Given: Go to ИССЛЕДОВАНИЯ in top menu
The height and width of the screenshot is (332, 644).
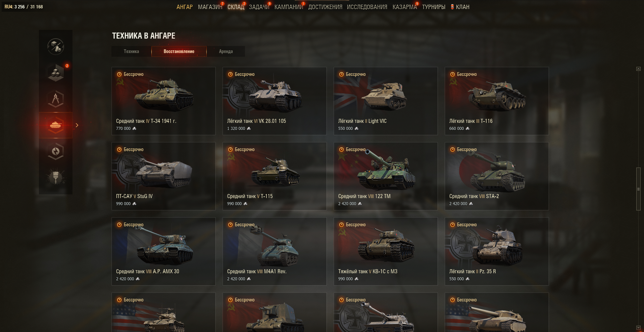Looking at the screenshot, I should click(367, 7).
